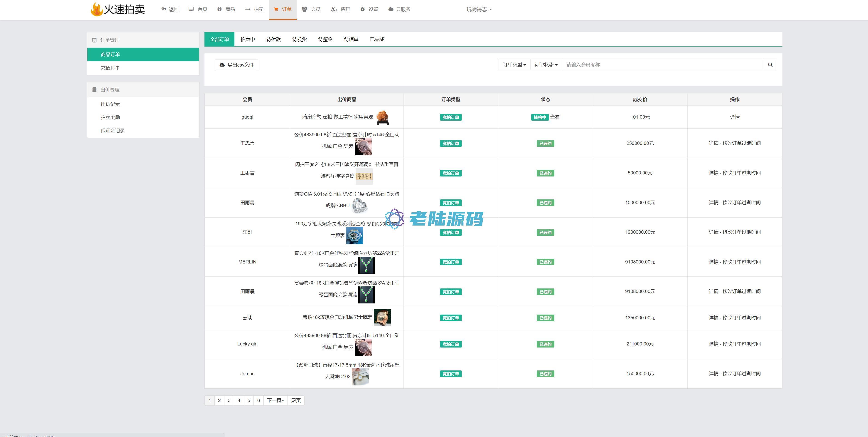Image resolution: width=868 pixels, height=437 pixels.
Task: Expand the 订单状态 dropdown
Action: click(546, 65)
